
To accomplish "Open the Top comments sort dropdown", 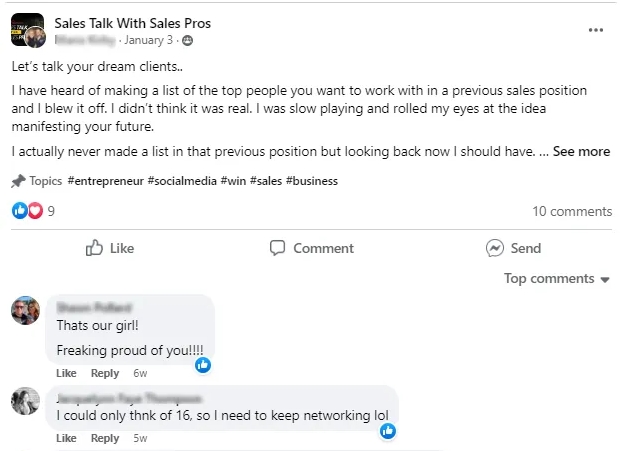I will coord(556,279).
